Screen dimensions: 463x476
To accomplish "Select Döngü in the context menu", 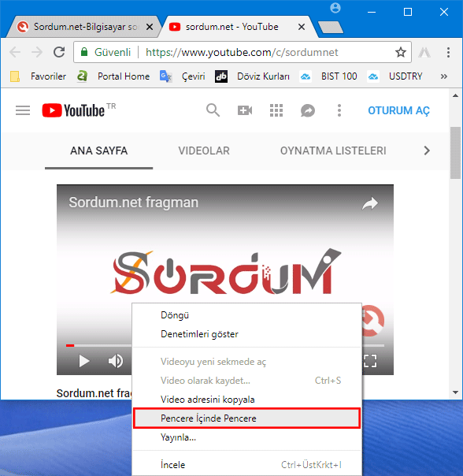I will point(247,315).
